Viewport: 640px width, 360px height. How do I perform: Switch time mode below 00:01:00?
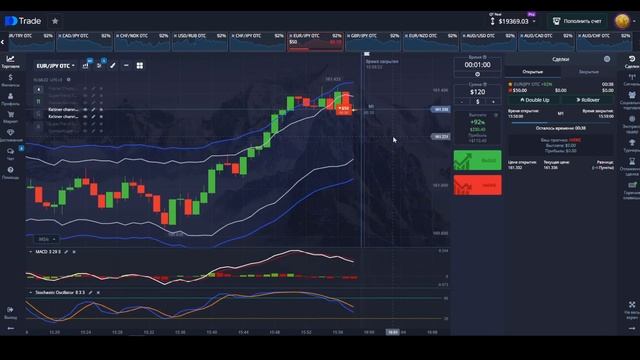point(478,75)
